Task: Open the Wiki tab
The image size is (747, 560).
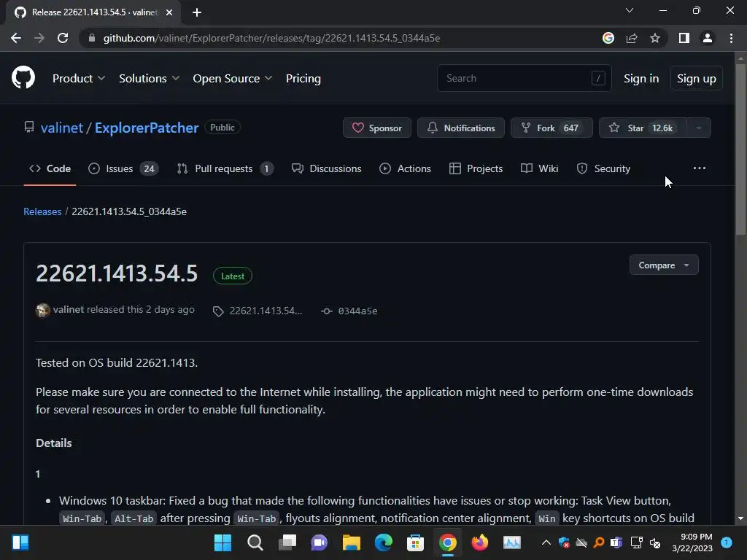Action: pyautogui.click(x=539, y=168)
